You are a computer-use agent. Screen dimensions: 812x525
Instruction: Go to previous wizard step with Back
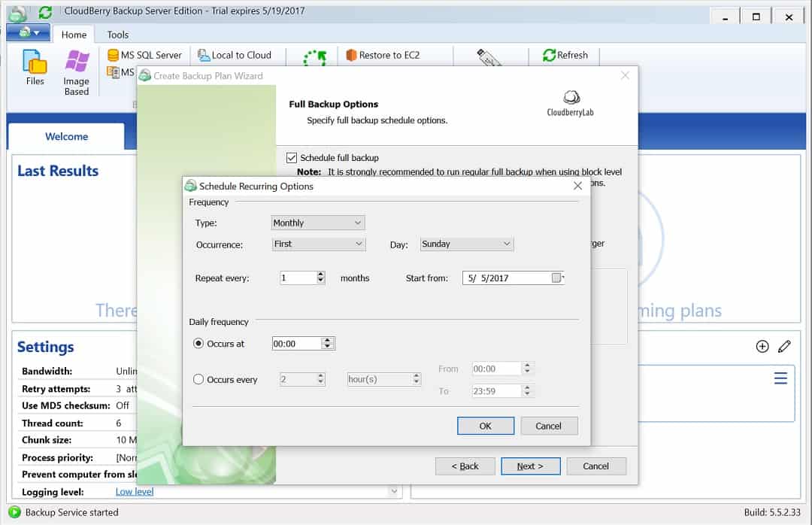coord(465,466)
